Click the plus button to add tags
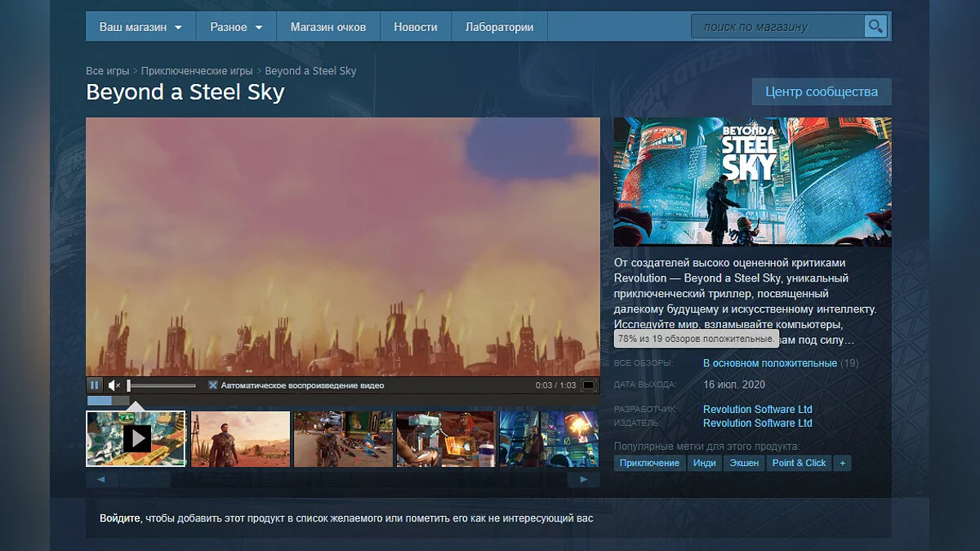 (x=843, y=463)
